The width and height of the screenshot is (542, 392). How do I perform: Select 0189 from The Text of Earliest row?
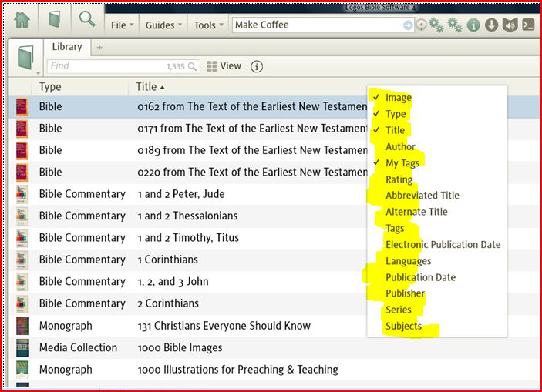pos(252,150)
